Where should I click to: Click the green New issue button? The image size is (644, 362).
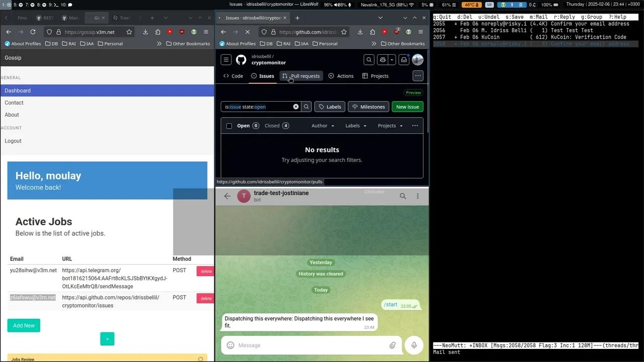[407, 107]
